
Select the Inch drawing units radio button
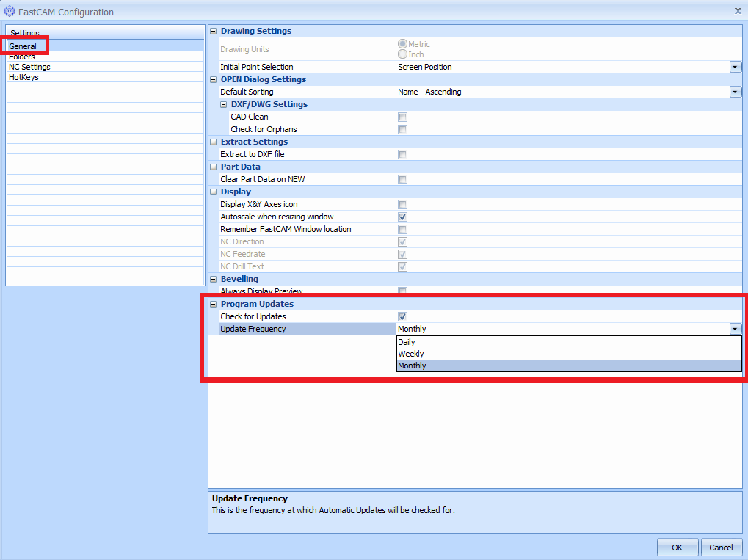(x=402, y=54)
